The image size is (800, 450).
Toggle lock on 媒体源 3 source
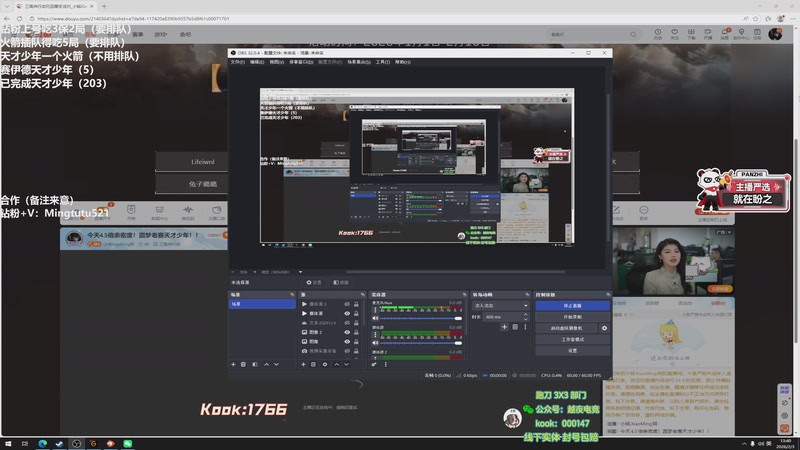(x=356, y=304)
